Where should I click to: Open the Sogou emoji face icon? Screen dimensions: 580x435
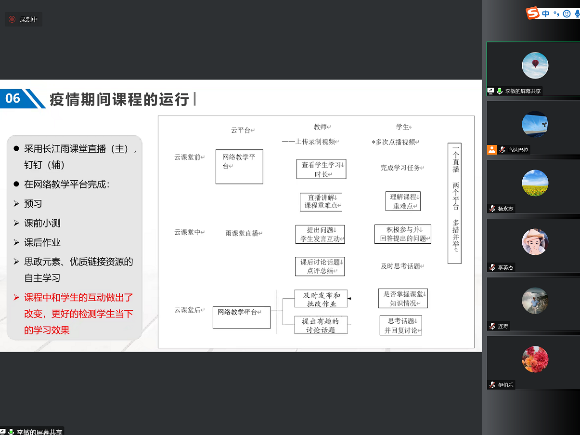566,14
